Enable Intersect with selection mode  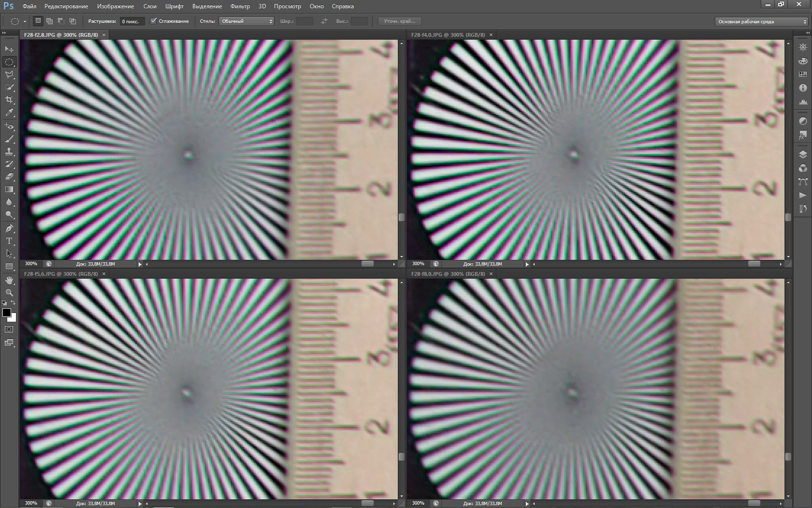click(x=72, y=21)
